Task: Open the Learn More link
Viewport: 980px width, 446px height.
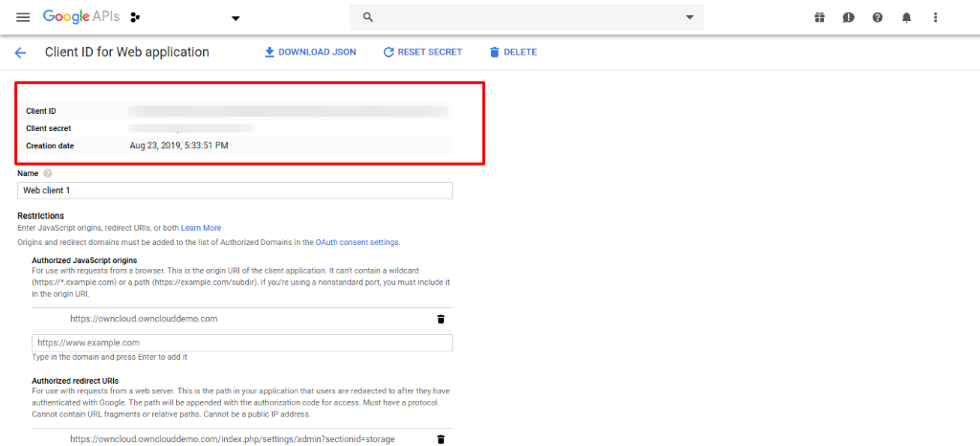Action: pyautogui.click(x=201, y=228)
